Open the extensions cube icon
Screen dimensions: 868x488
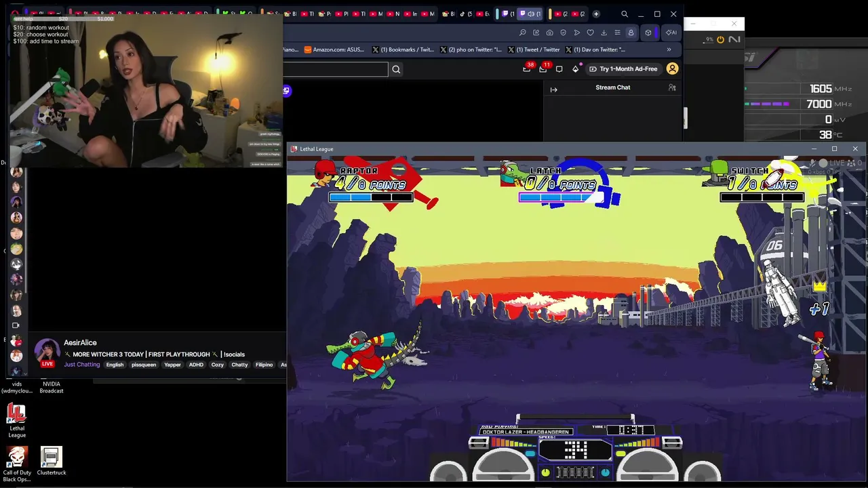click(x=648, y=33)
